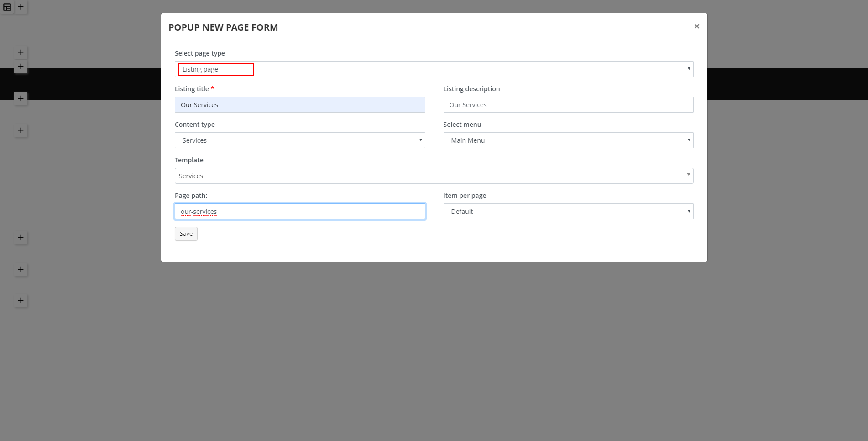This screenshot has height=441, width=868.
Task: Open the Item per page dropdown
Action: (568, 212)
